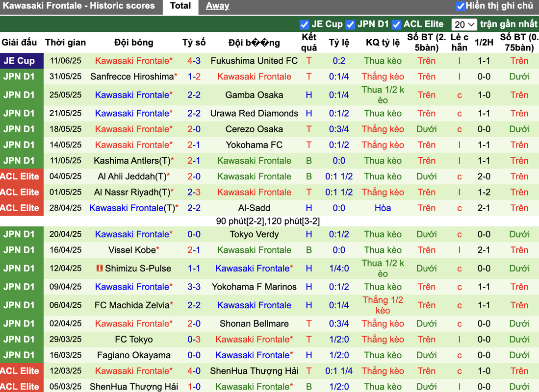
Task: Open Sanfrecce Hiroshima team link
Action: 132,76
